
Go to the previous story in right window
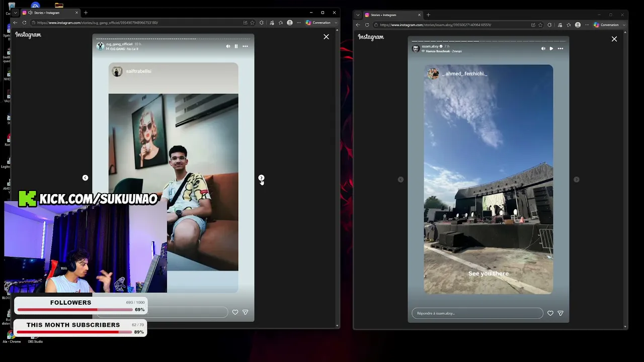point(400,179)
